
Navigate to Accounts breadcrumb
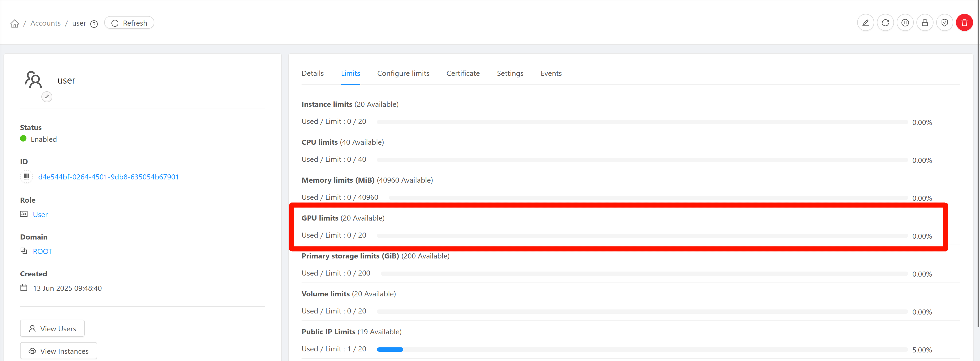[x=45, y=23]
